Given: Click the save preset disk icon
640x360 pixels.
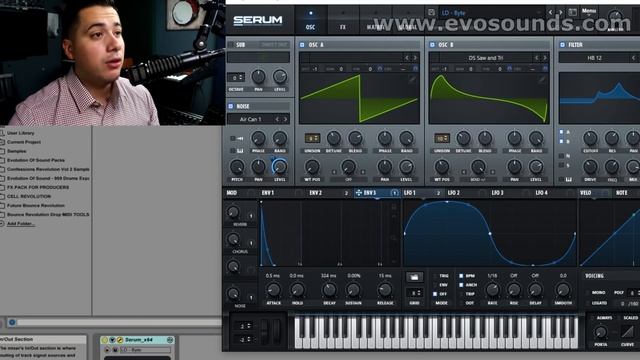Looking at the screenshot, I should pyautogui.click(x=431, y=13).
